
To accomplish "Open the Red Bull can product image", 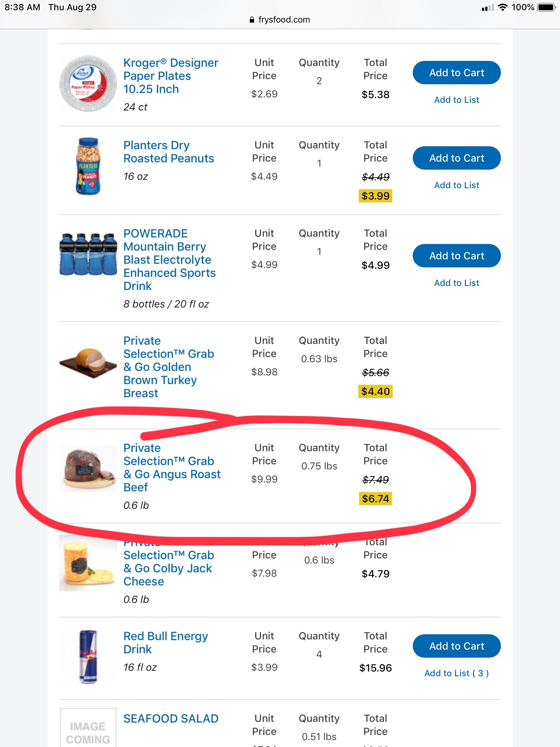I will (x=88, y=657).
